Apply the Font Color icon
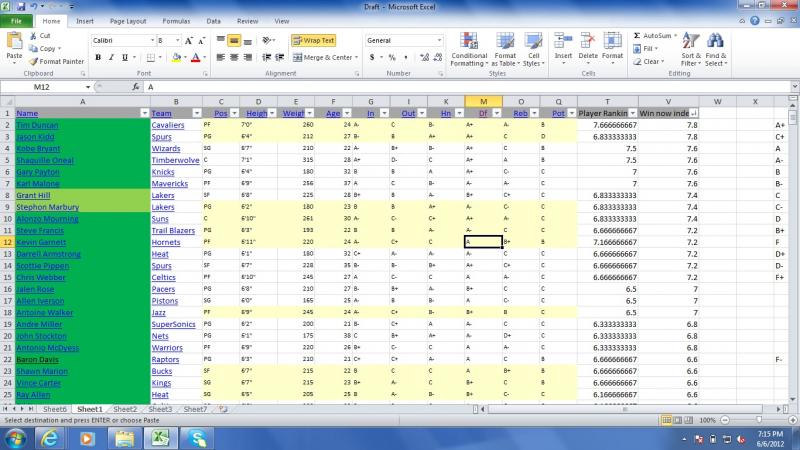The height and width of the screenshot is (450, 800). tap(195, 58)
